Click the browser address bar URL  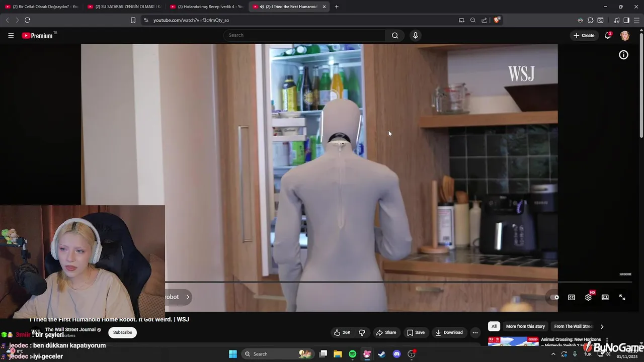tap(191, 20)
